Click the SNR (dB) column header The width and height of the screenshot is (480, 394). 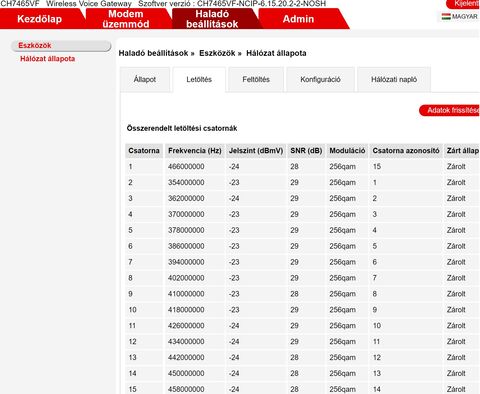[x=306, y=151]
